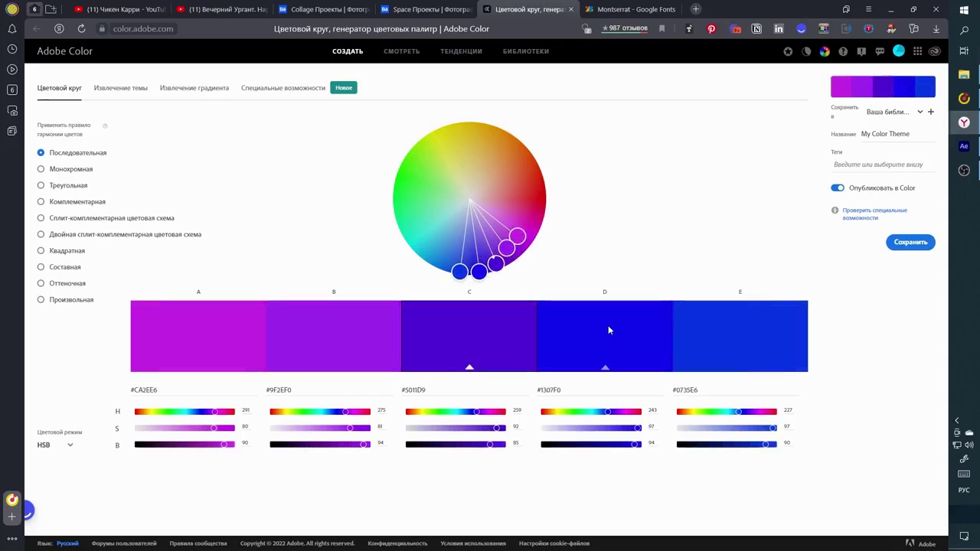Viewport: 980px width, 551px height.
Task: Open Правила сообщества footer link
Action: pos(198,543)
